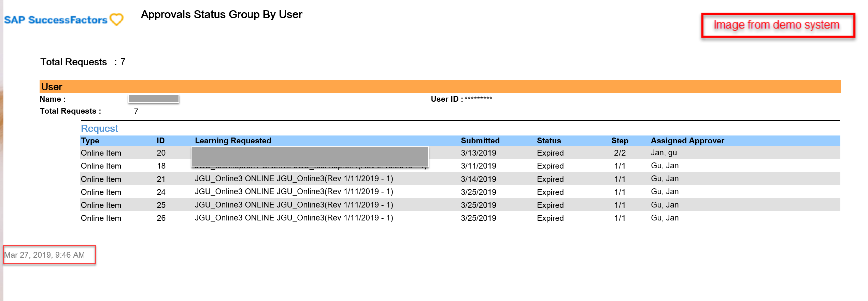This screenshot has width=868, height=301.
Task: Click Learning Requested text for ID 21
Action: [x=294, y=179]
